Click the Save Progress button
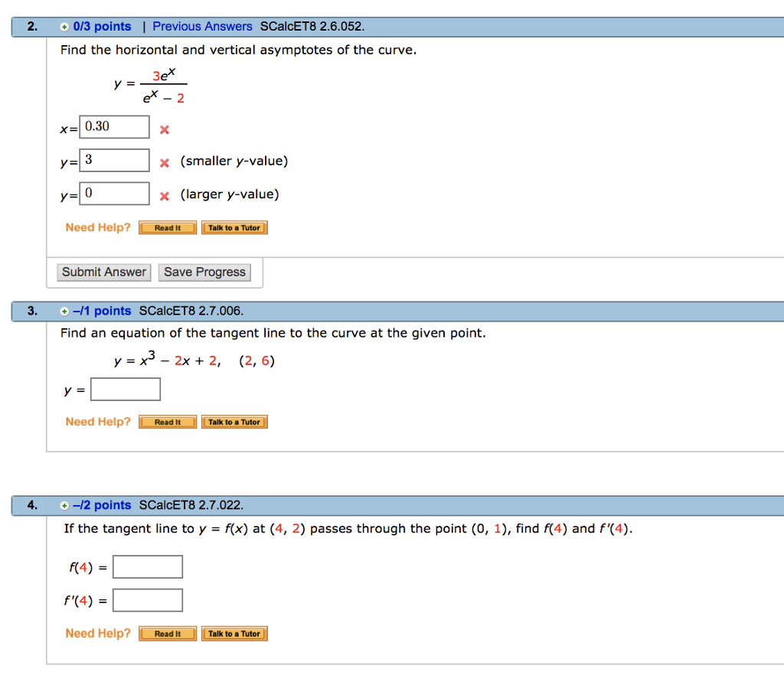784x698 pixels. [x=204, y=272]
